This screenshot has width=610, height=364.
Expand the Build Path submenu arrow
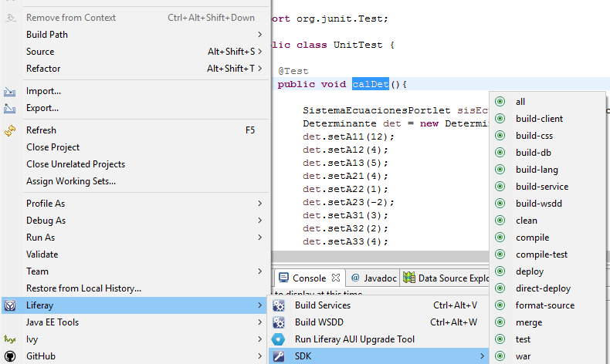tap(260, 35)
